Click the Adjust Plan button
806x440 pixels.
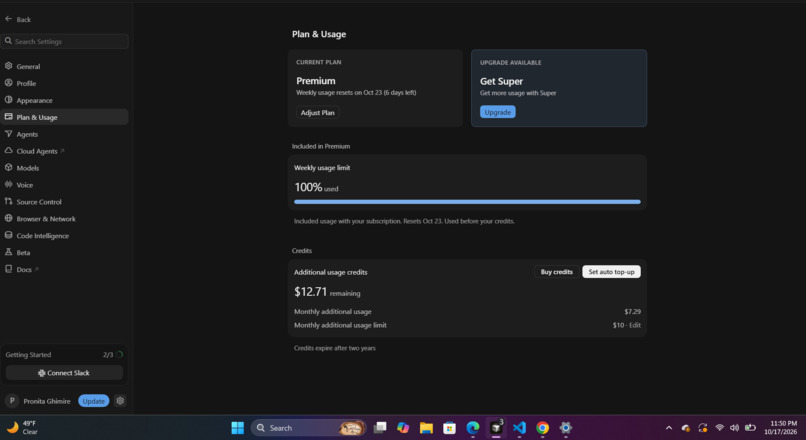tap(317, 113)
